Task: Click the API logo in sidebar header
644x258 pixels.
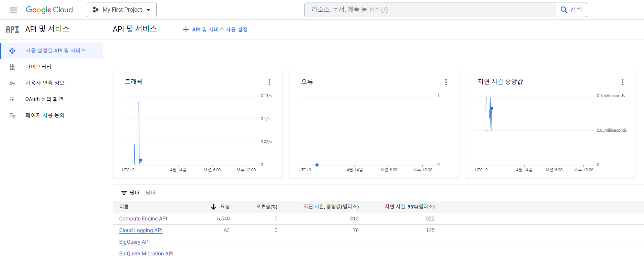Action: 13,29
